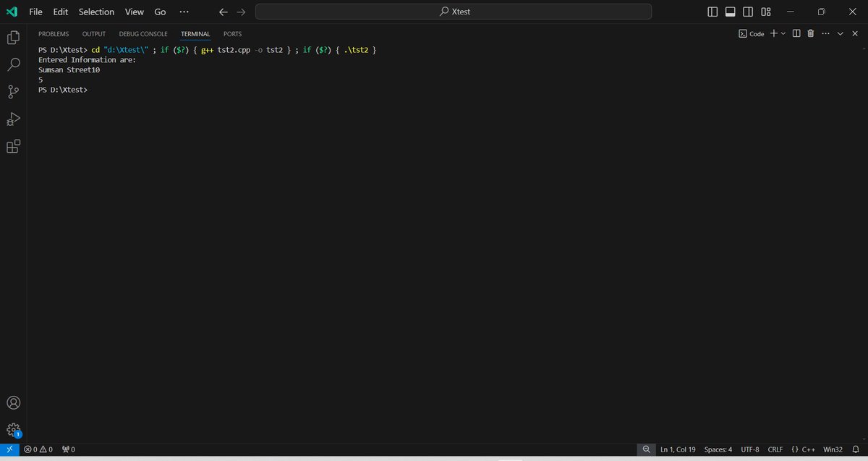868x461 pixels.
Task: Toggle the secondary side bar layout icon
Action: pyautogui.click(x=747, y=12)
